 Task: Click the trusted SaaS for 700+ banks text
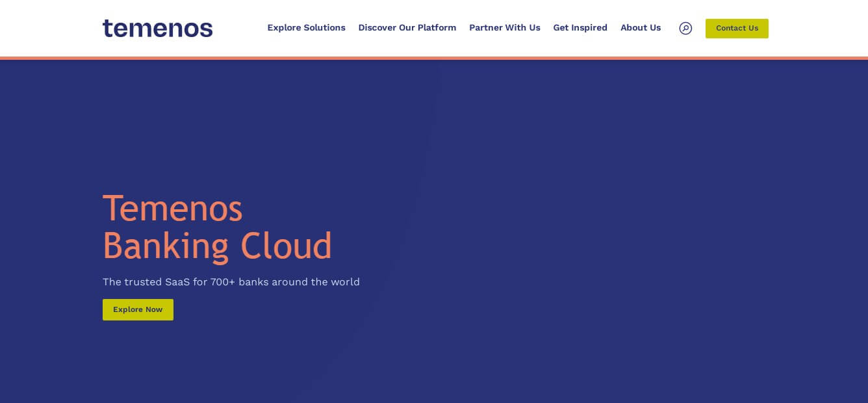coord(231,282)
